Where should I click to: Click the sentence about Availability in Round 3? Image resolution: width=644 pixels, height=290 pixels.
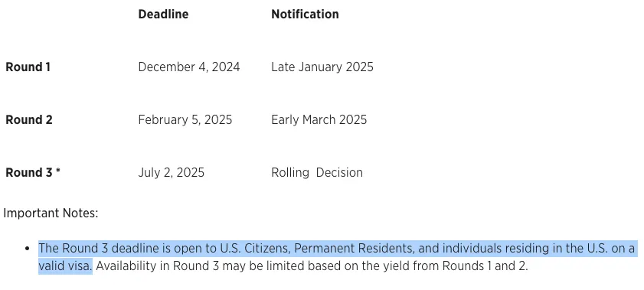click(x=312, y=266)
